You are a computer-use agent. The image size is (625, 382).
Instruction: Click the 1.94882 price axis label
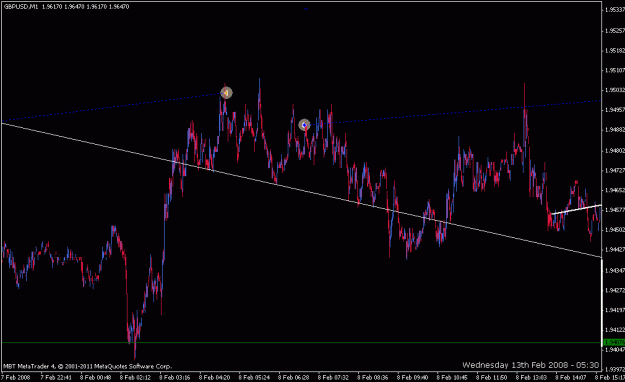pyautogui.click(x=615, y=130)
